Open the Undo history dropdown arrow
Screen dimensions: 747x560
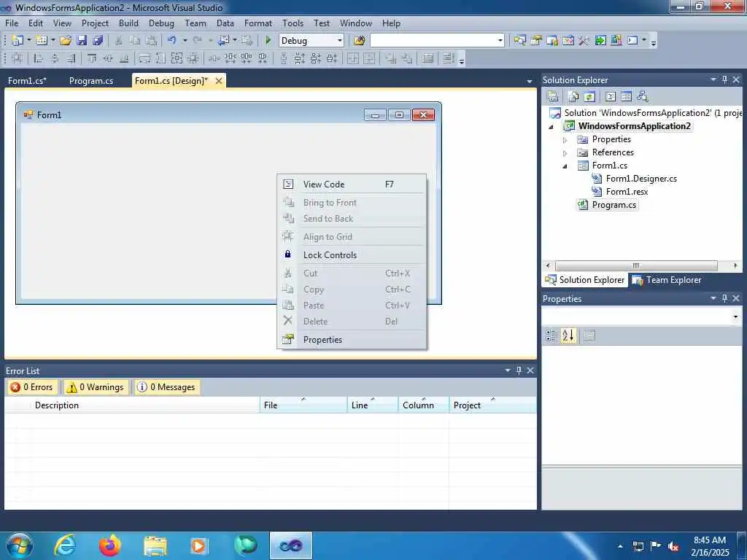coord(185,41)
